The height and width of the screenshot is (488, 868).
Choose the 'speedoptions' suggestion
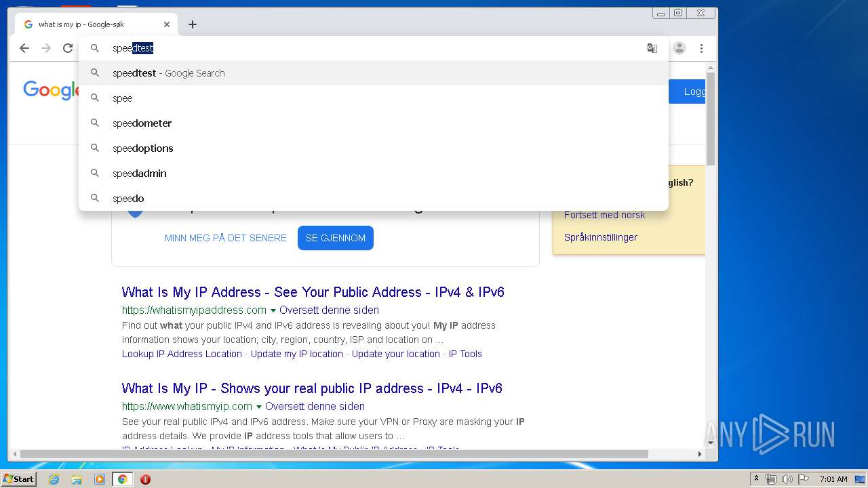click(374, 148)
